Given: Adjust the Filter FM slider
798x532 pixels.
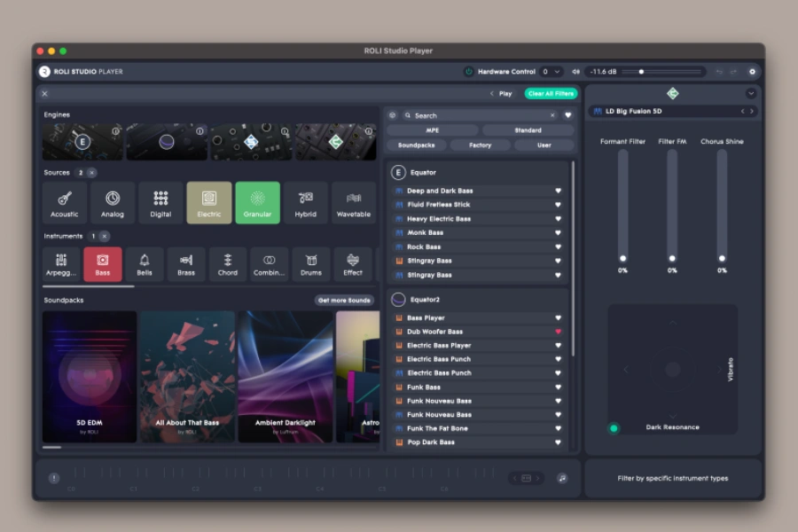Looking at the screenshot, I should coord(672,205).
